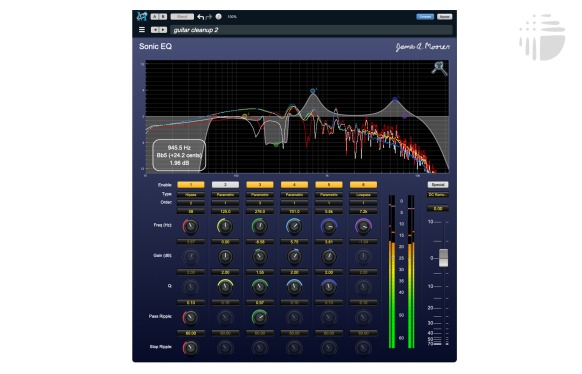
Task: Click the red band 1 Pass Ripple knob
Action: click(x=190, y=318)
